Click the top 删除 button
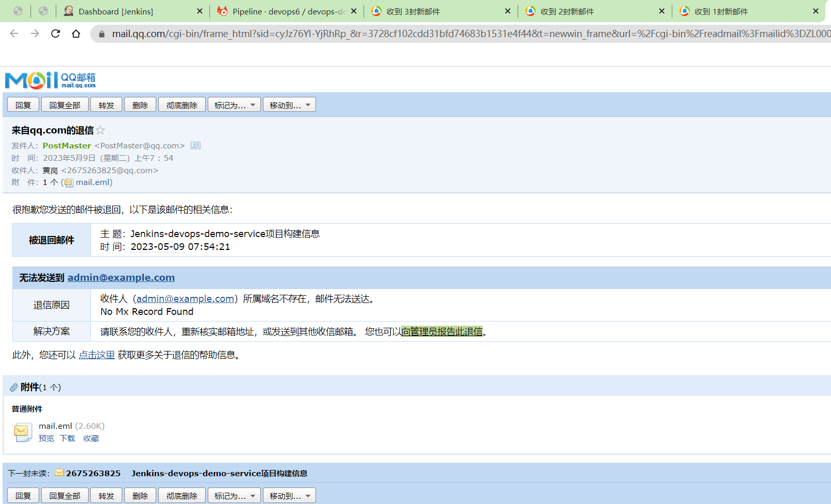The height and width of the screenshot is (504, 831). click(140, 105)
